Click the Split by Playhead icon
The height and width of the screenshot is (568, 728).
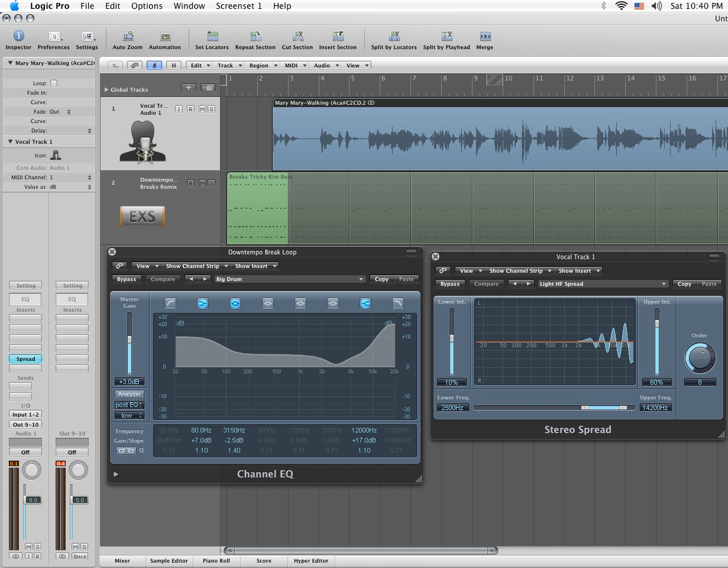pos(446,37)
